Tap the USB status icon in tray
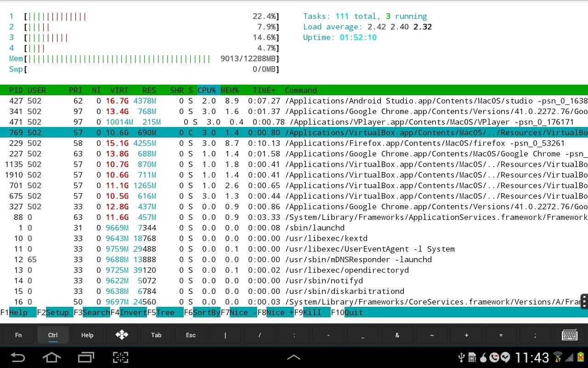Screen dimensions: 588x368 (x=462, y=357)
